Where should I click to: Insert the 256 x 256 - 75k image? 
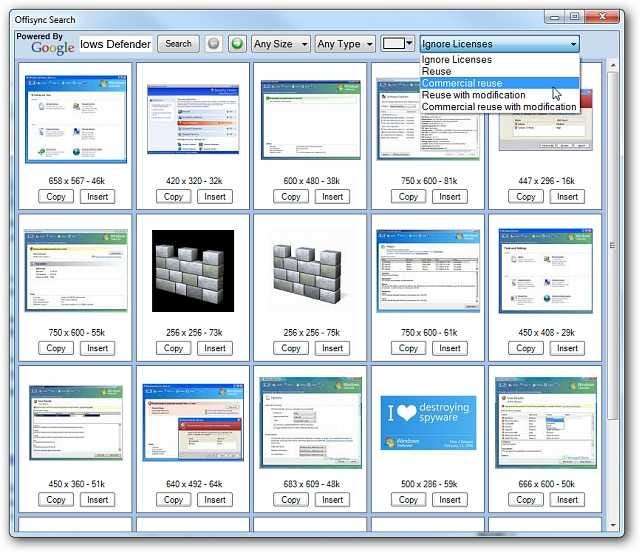point(333,348)
